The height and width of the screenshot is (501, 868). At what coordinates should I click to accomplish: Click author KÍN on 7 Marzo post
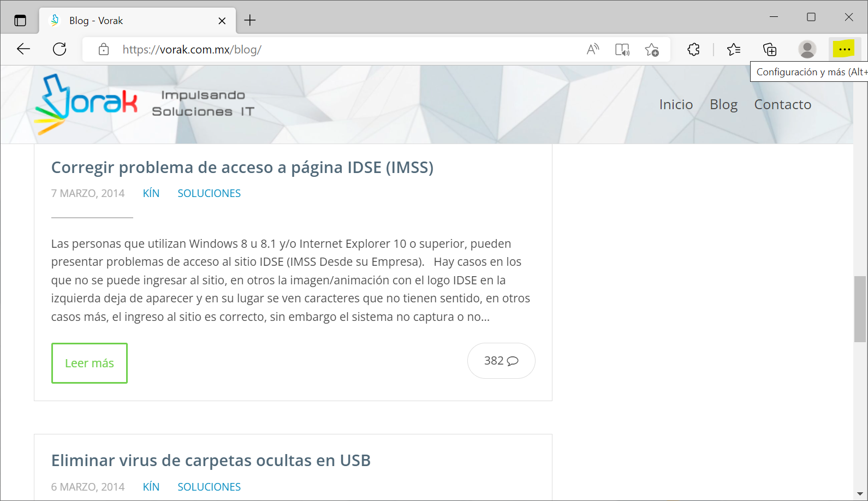point(151,193)
